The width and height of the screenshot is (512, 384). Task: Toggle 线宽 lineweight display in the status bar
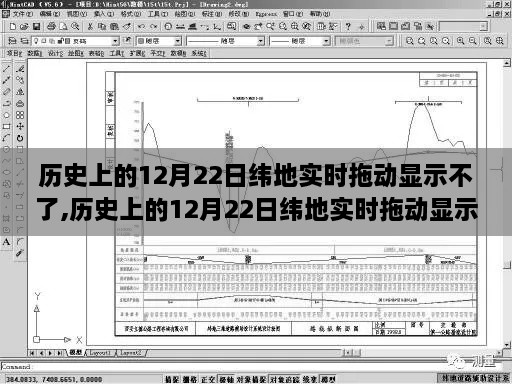point(310,379)
